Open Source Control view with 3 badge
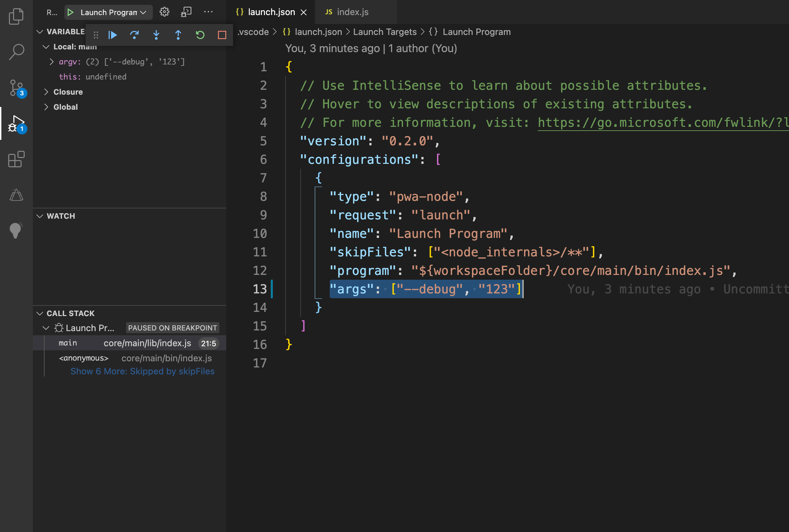This screenshot has width=789, height=532. click(x=16, y=88)
